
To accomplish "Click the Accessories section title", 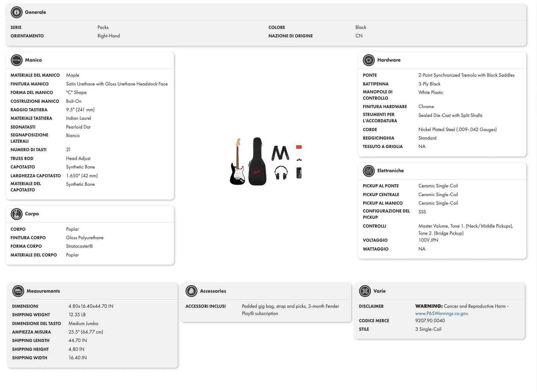I will point(213,291).
